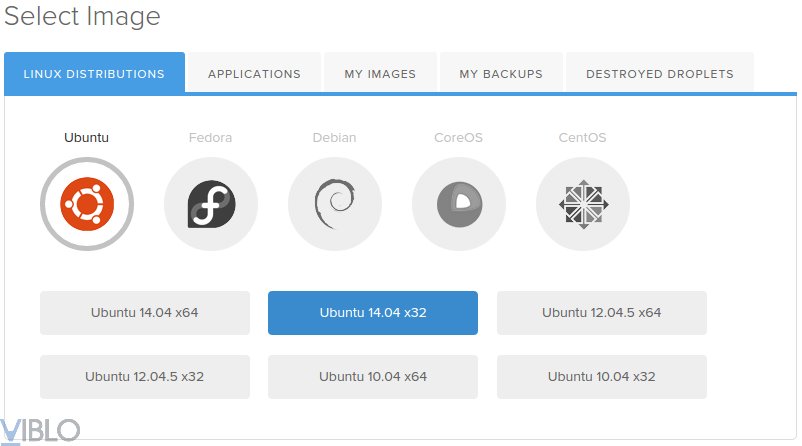Choose the Fedora distribution icon

(x=211, y=204)
